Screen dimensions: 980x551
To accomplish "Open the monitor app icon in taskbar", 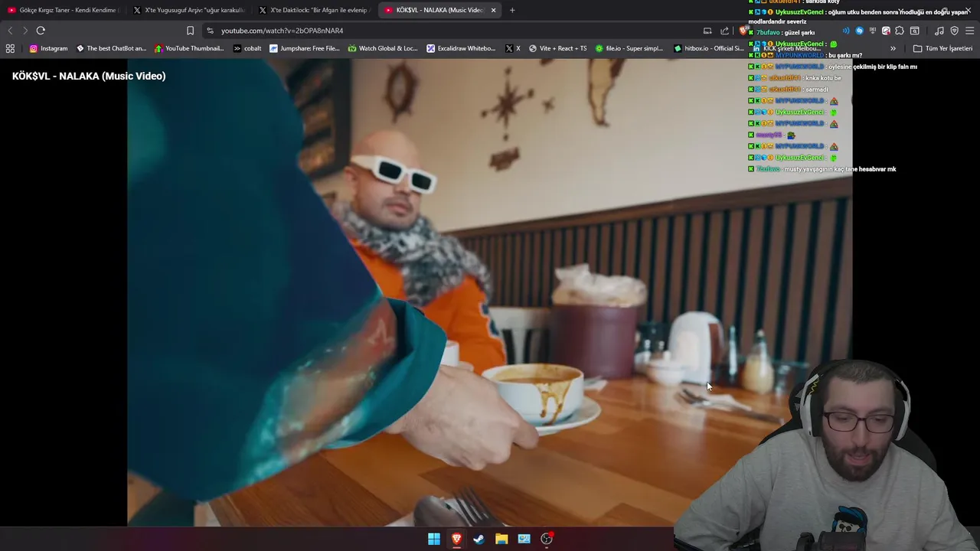I will [524, 539].
